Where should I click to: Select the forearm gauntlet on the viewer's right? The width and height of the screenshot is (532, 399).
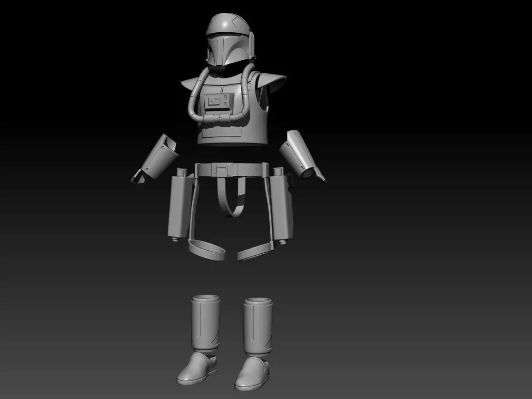coord(301,155)
